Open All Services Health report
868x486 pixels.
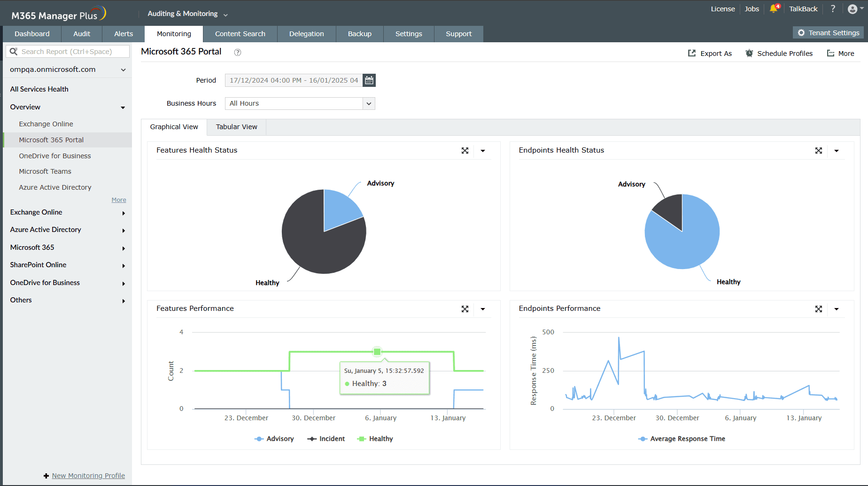[39, 89]
